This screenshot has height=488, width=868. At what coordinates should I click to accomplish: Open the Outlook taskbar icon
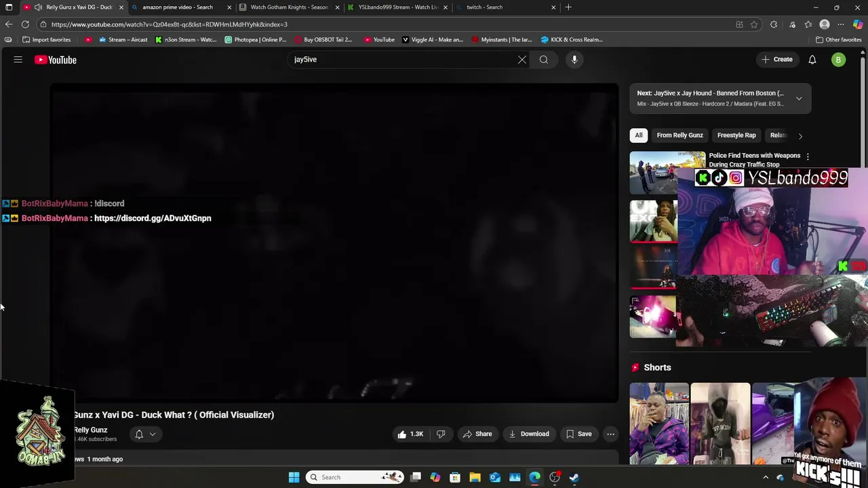click(x=495, y=477)
